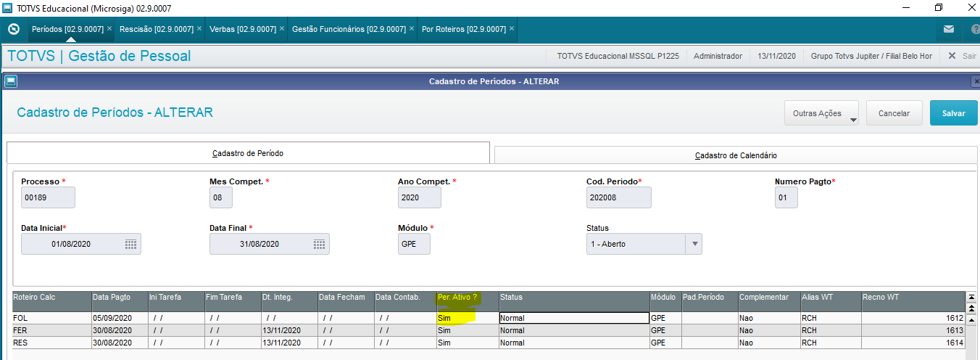
Task: Select the FOL row in Roteiro Calc
Action: coord(51,318)
